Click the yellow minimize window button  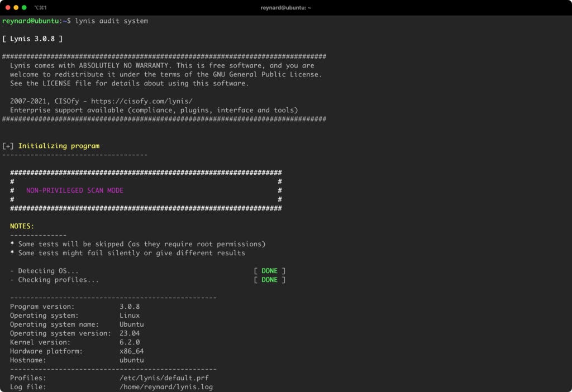(x=16, y=7)
